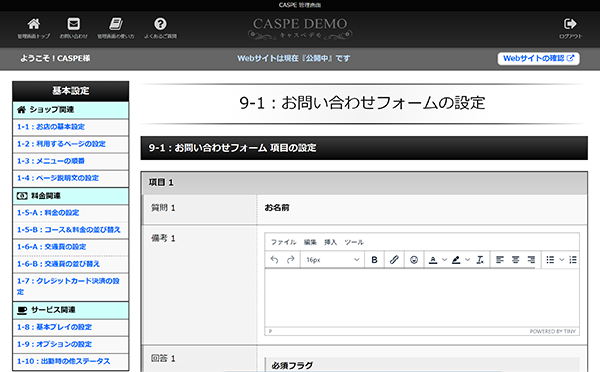The image size is (600, 372).
Task: Click the ようこそ!CASPE様 greeting
Action: coord(55,59)
